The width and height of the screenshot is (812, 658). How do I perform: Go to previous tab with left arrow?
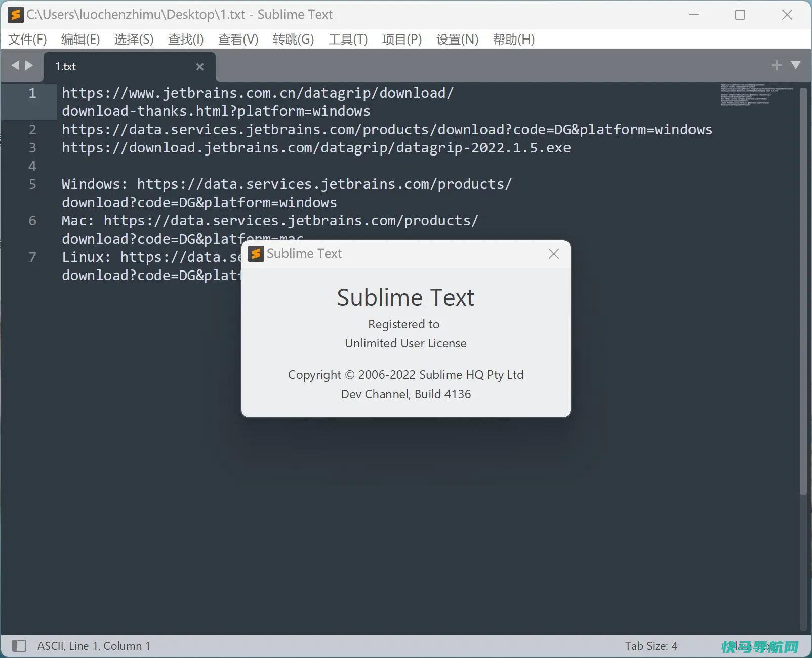tap(15, 65)
